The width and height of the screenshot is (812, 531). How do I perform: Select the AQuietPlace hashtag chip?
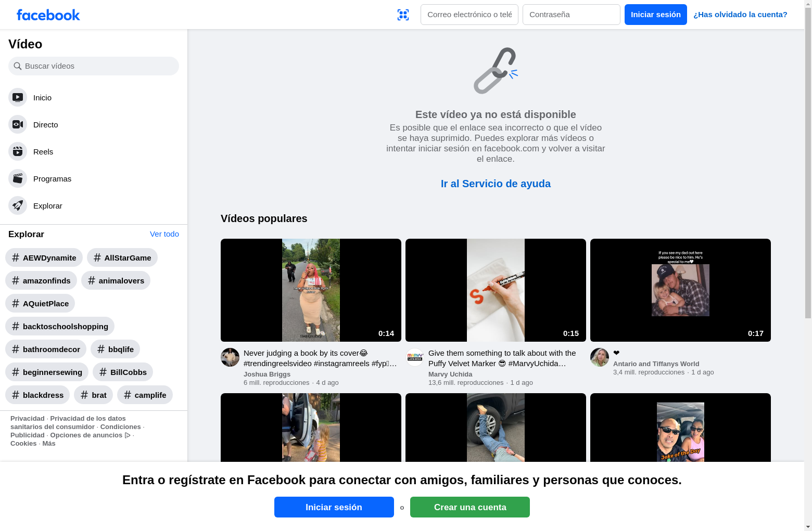[x=40, y=303]
